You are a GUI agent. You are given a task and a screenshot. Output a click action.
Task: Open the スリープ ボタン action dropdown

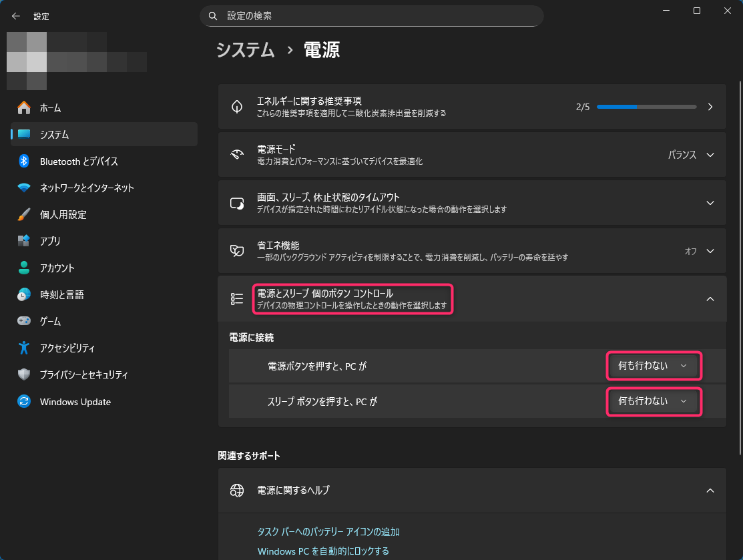tap(654, 401)
